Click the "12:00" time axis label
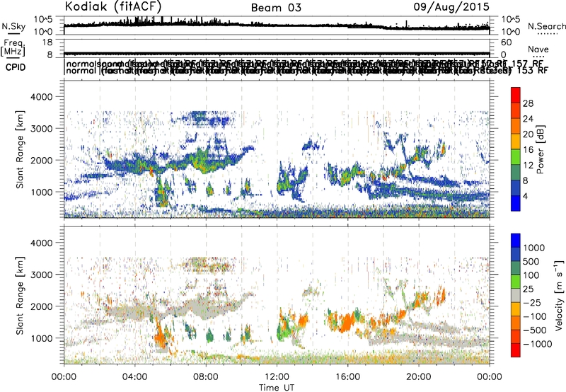The width and height of the screenshot is (566, 392). 277,377
